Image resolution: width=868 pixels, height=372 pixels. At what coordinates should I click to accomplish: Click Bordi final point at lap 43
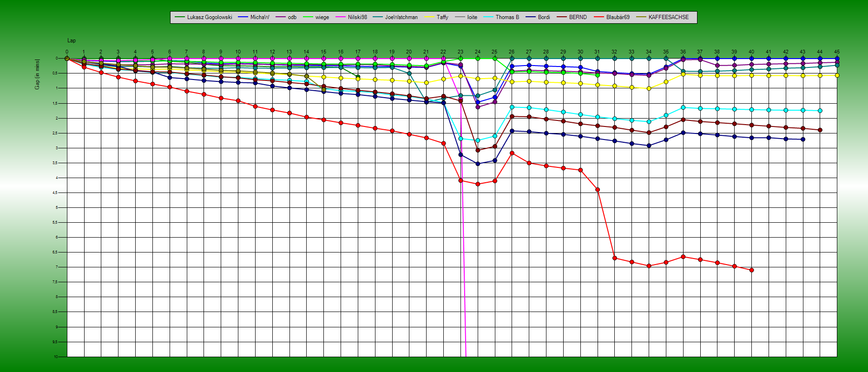803,139
